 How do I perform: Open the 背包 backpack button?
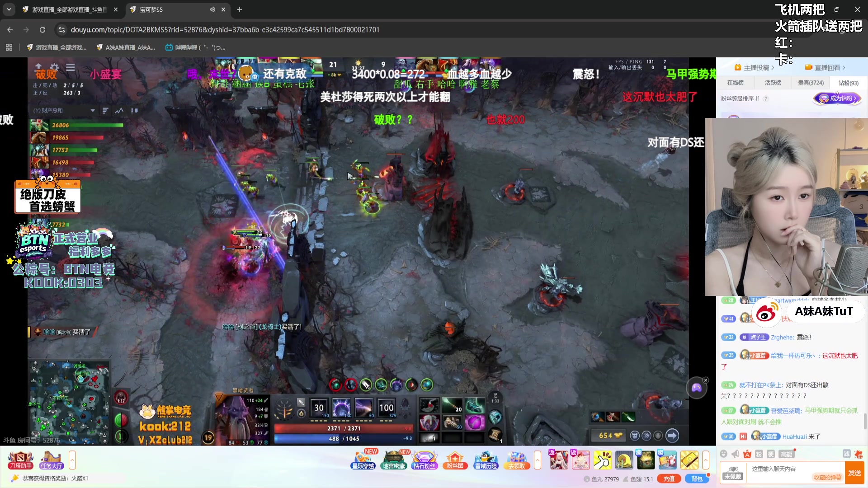point(697,479)
